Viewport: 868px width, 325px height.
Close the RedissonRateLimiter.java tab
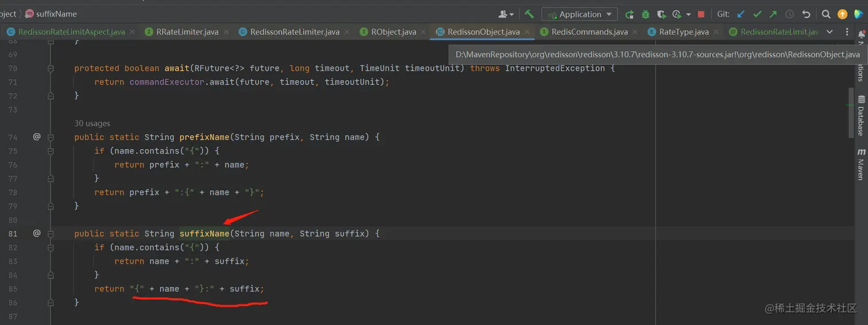tap(346, 32)
